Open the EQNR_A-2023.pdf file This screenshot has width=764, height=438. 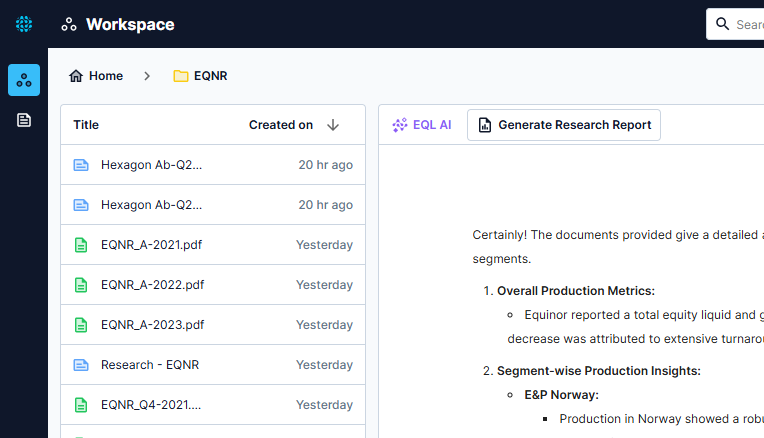click(x=153, y=324)
